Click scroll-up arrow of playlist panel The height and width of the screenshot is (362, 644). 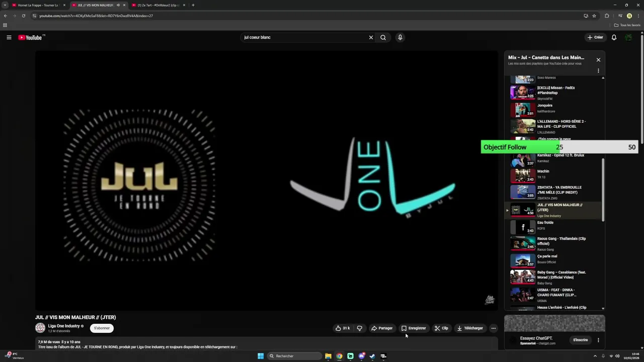[x=603, y=77]
